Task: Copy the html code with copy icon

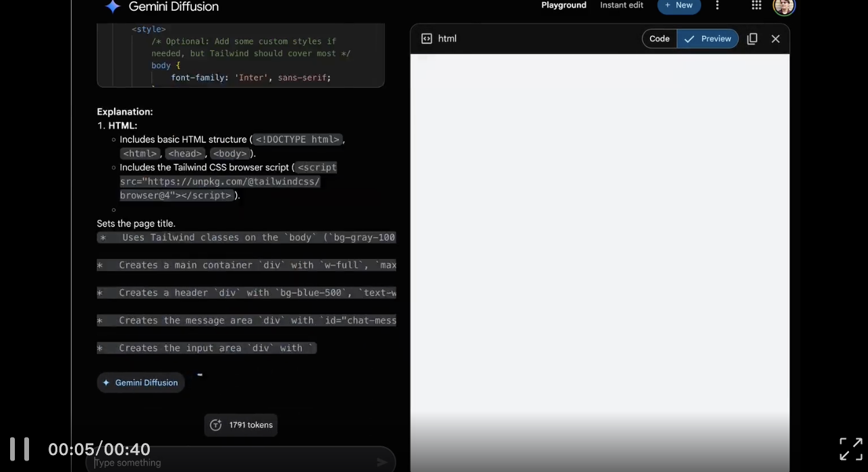Action: pos(752,39)
